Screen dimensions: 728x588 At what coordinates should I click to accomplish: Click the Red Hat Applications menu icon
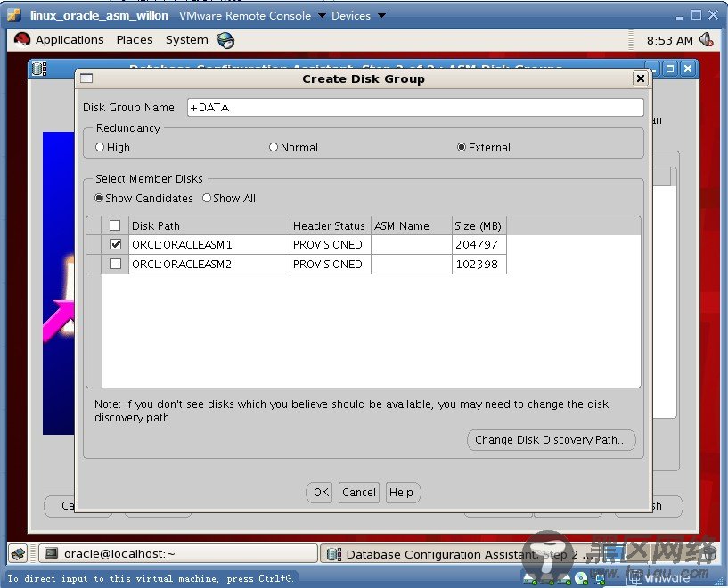point(21,40)
